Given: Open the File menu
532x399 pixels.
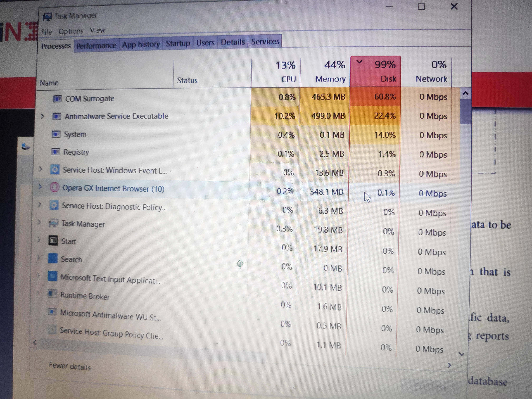Looking at the screenshot, I should click(x=46, y=32).
